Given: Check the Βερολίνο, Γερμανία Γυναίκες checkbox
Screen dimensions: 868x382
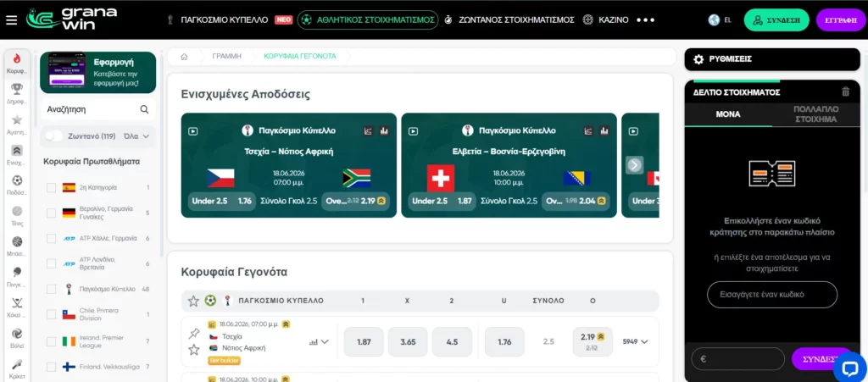Looking at the screenshot, I should click(51, 213).
